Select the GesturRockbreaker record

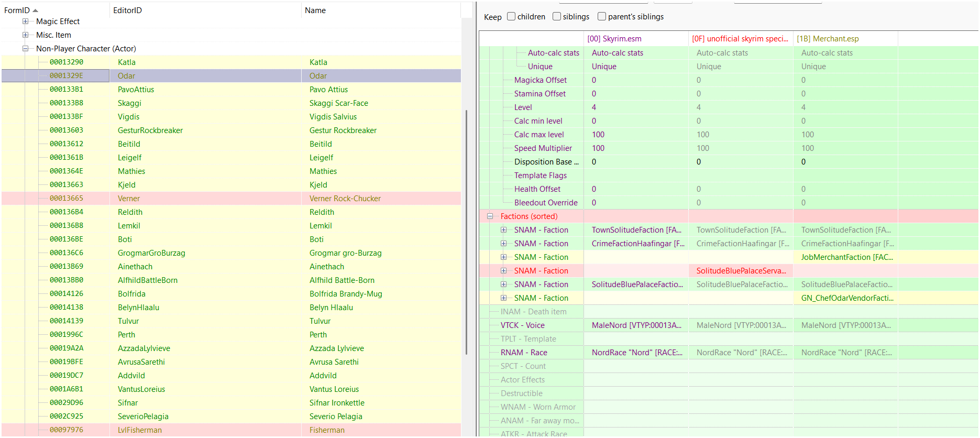(x=231, y=130)
